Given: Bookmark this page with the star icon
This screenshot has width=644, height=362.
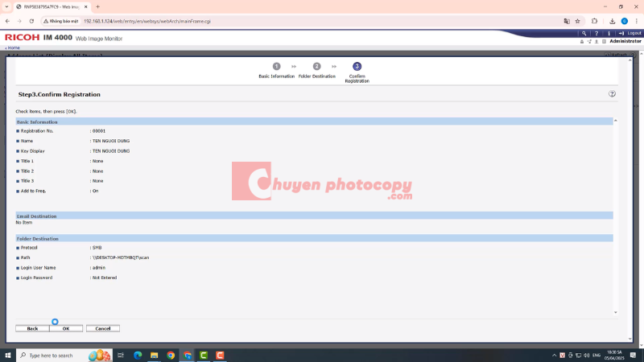Looking at the screenshot, I should pos(577,22).
